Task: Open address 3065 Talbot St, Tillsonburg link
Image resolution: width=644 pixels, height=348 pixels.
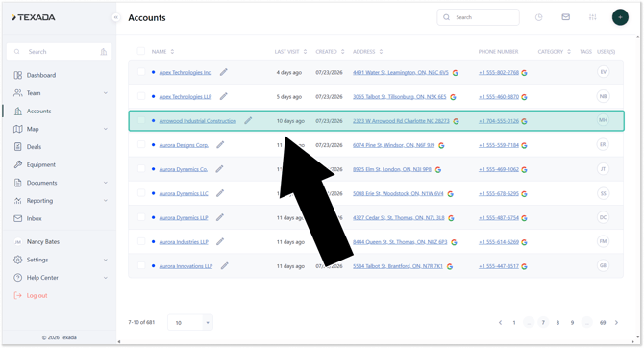Action: point(399,97)
